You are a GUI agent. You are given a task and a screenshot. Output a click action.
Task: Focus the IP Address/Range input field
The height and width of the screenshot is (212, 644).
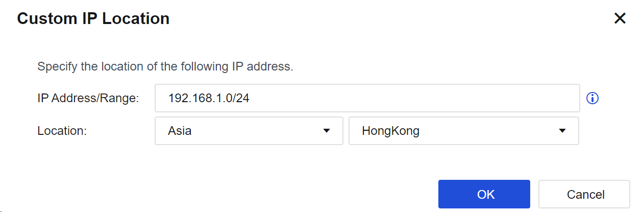tap(367, 98)
